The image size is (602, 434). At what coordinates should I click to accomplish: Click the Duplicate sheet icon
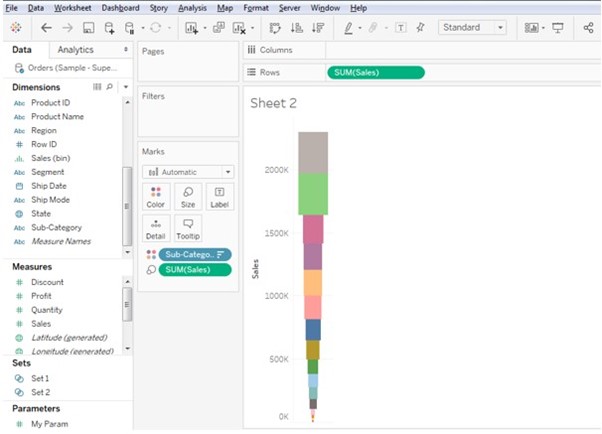(x=219, y=28)
